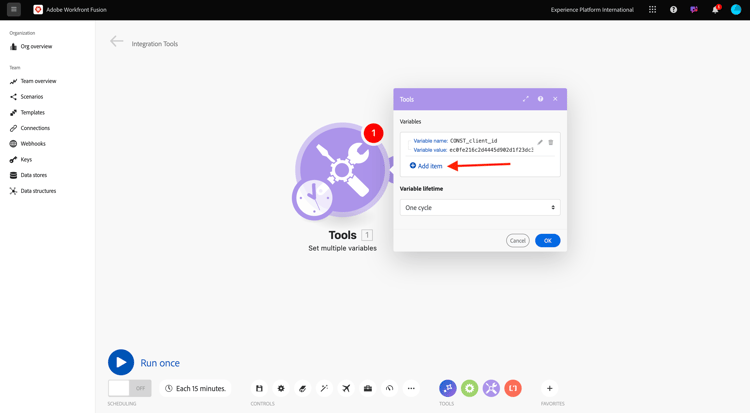This screenshot has height=413, width=750.
Task: Click the Integration Tools scenario title
Action: [x=154, y=44]
